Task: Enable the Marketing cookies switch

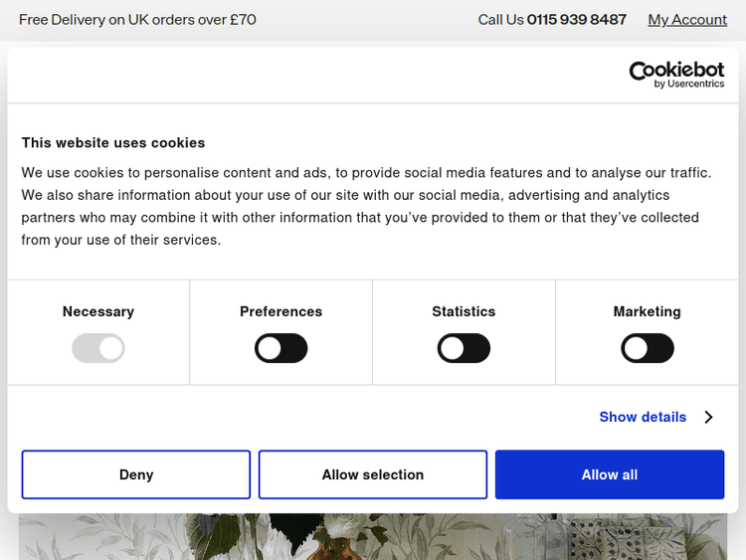Action: [x=648, y=348]
